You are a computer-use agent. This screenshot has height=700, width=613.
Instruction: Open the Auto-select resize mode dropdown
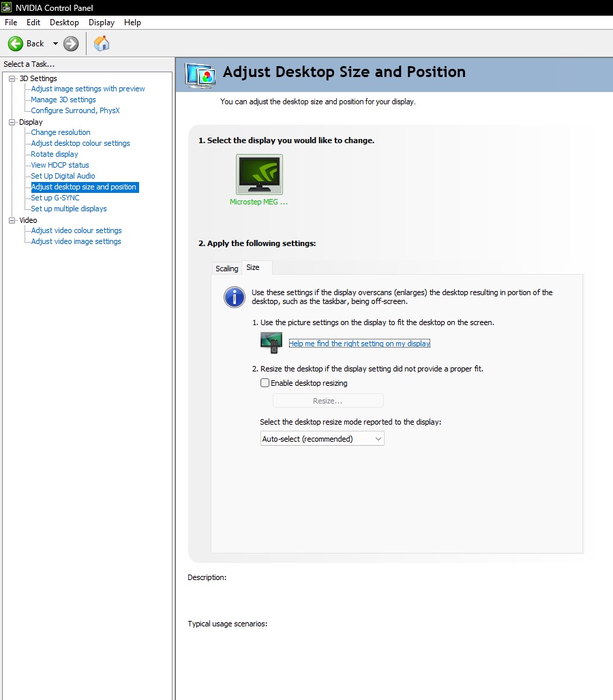click(x=323, y=439)
